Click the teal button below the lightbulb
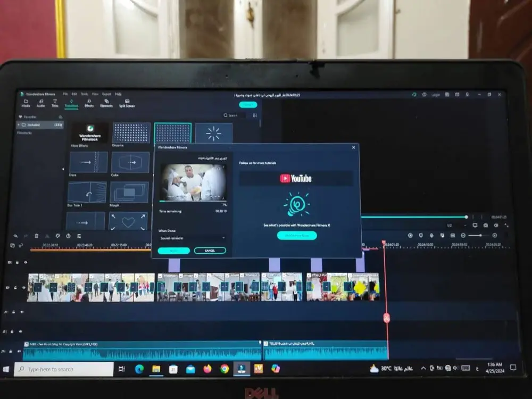 297,235
